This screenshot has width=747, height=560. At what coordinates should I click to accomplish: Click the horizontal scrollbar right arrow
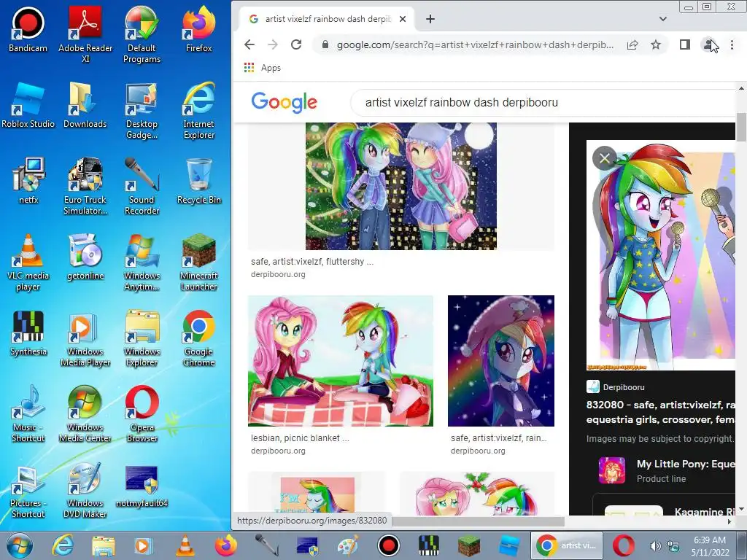coord(729,522)
